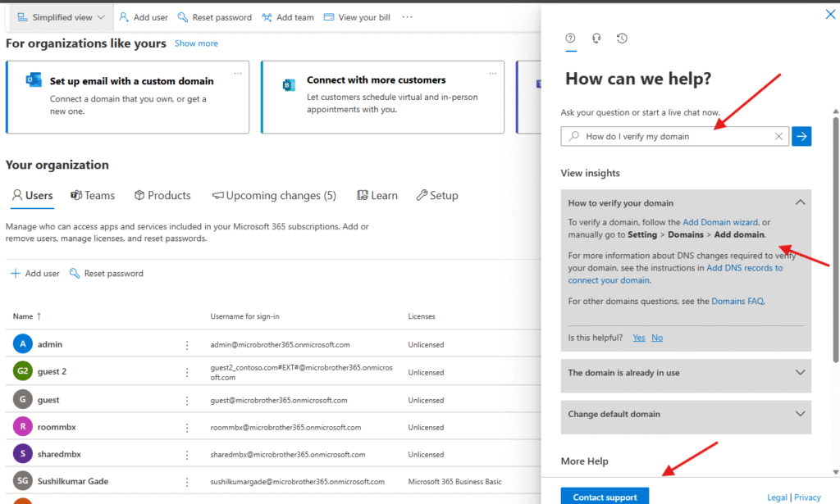840x504 pixels.
Task: Click the help question mark icon in panel
Action: [571, 39]
